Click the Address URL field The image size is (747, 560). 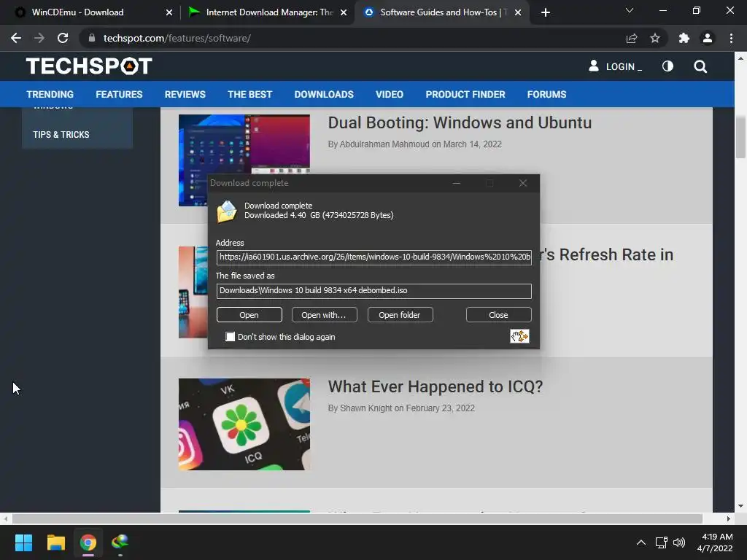374,257
